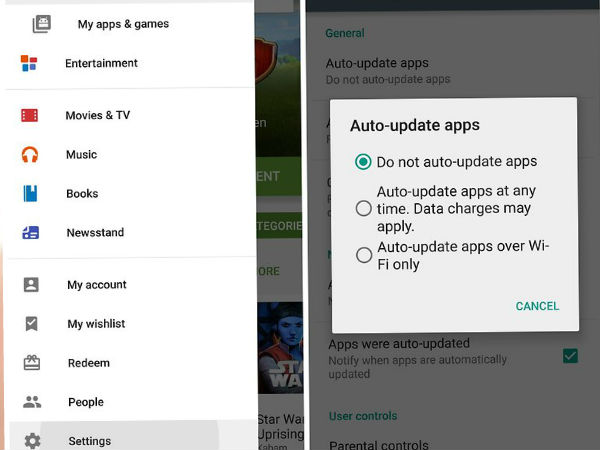Select the Movies & TV film icon

(29, 115)
